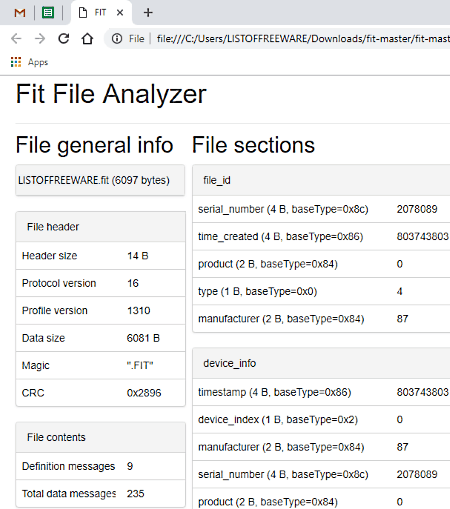View site information icon in address bar
The width and height of the screenshot is (450, 509).
point(117,39)
